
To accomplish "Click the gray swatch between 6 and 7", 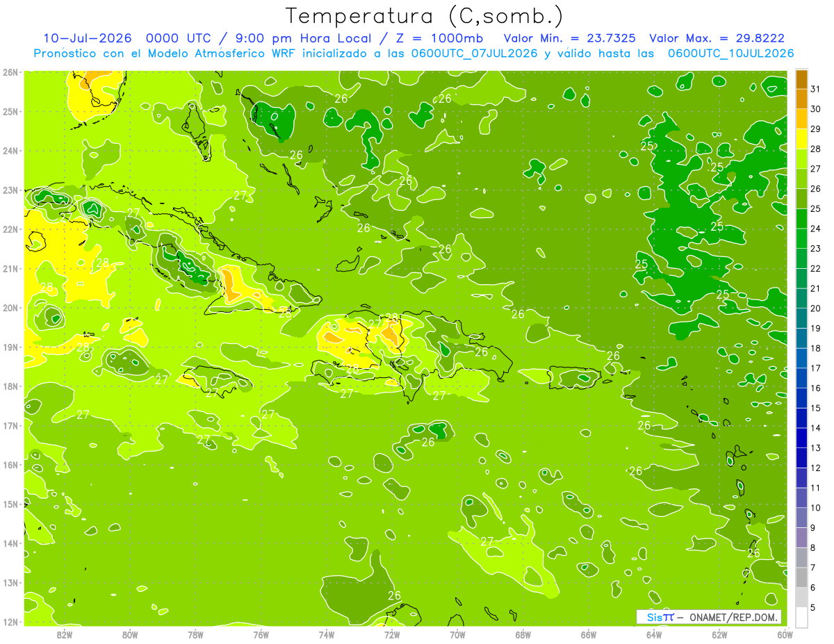I will pyautogui.click(x=801, y=578).
